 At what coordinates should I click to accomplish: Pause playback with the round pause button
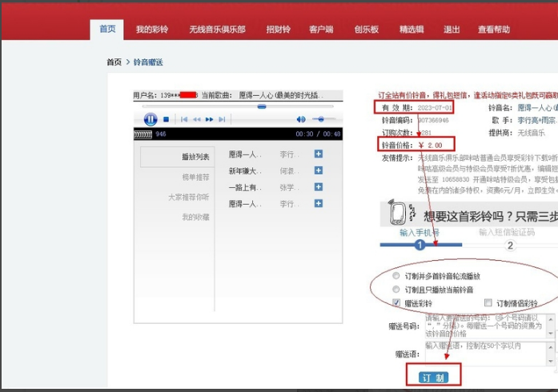151,119
